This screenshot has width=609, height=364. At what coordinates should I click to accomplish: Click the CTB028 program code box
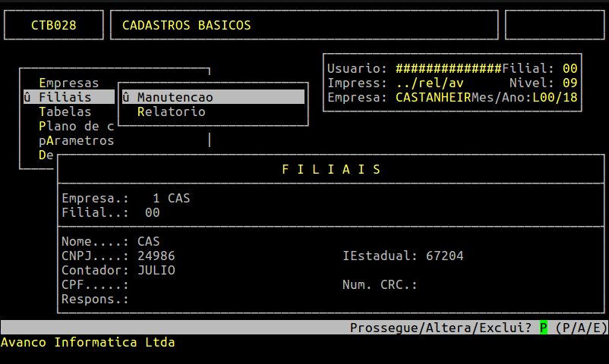(x=54, y=25)
